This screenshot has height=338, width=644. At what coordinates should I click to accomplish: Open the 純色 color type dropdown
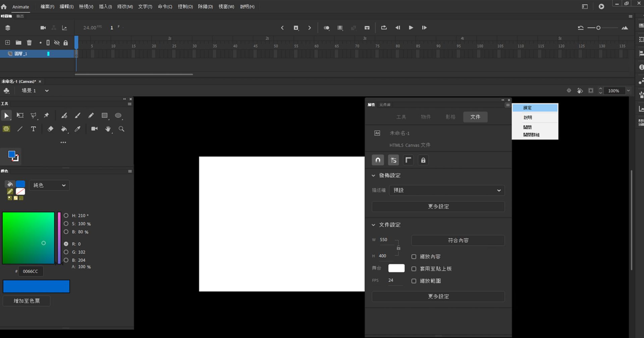click(x=49, y=185)
